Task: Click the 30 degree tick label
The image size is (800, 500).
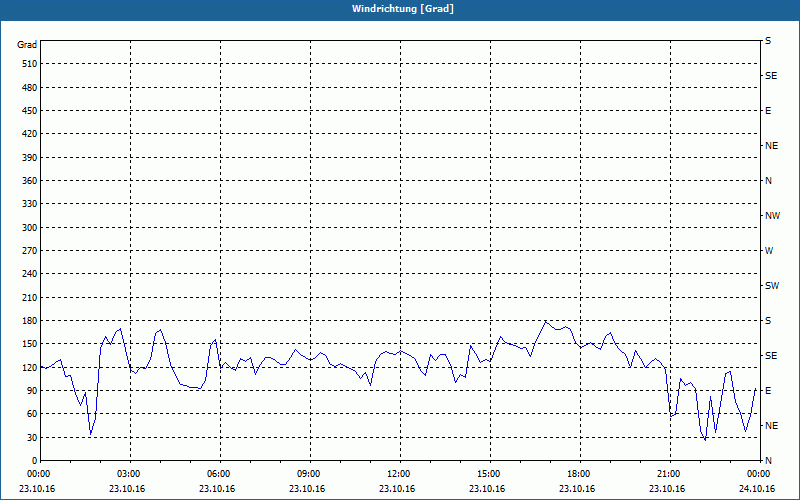Action: coord(31,438)
